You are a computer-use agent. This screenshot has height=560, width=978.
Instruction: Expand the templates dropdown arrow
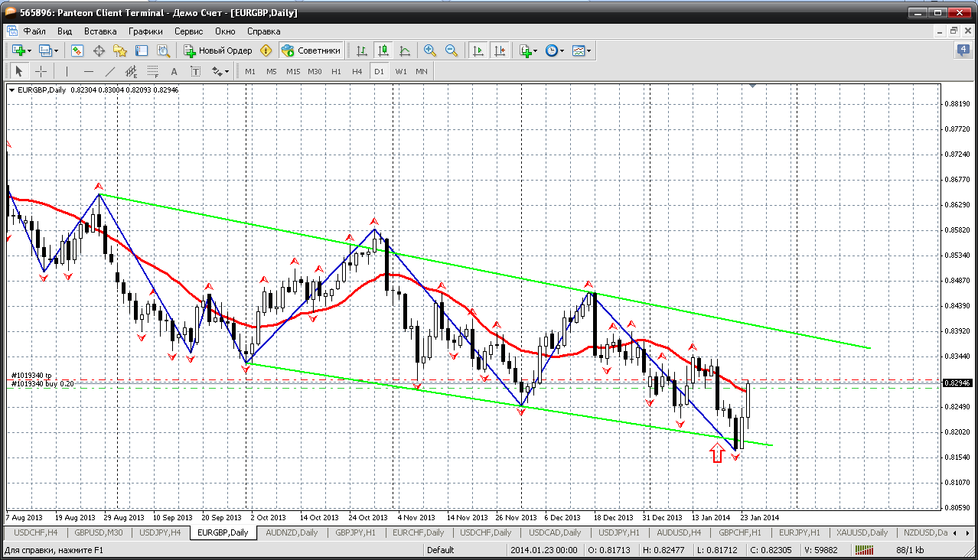(589, 51)
